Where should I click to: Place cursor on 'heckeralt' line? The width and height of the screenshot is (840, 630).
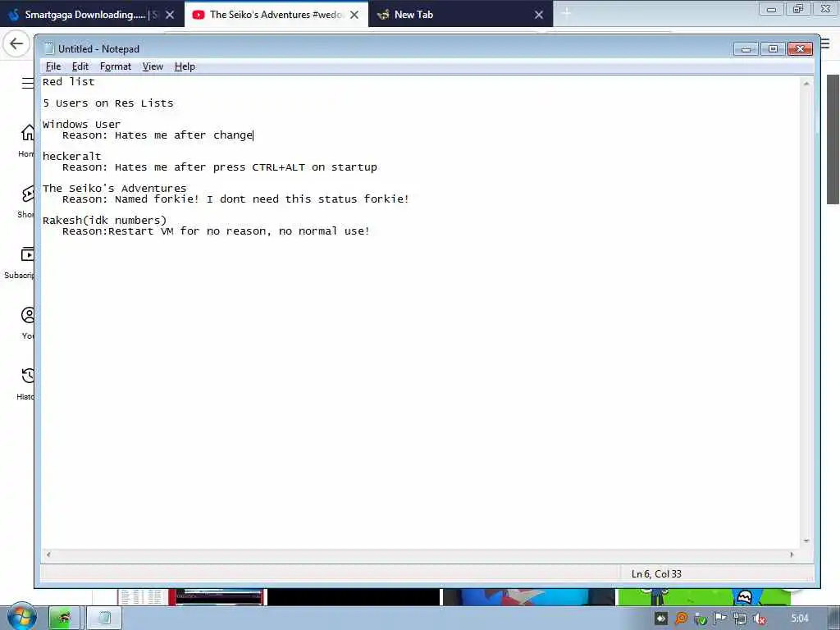click(72, 157)
